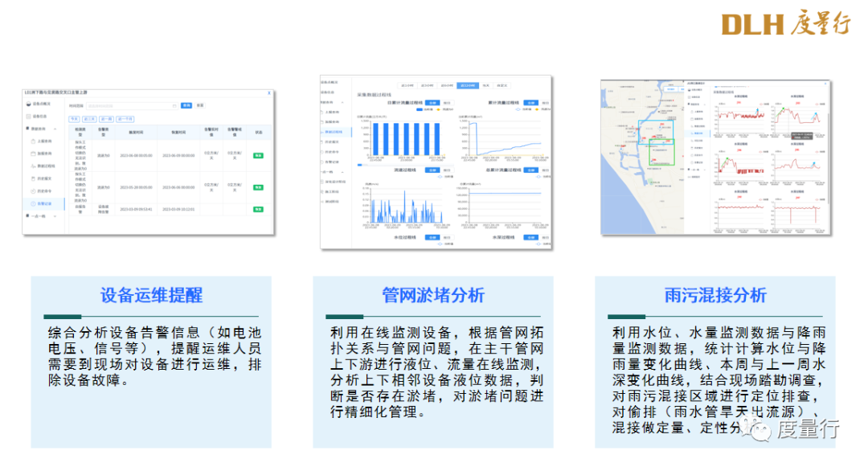Click vertical scrollbar in right map window charts

tap(828, 158)
